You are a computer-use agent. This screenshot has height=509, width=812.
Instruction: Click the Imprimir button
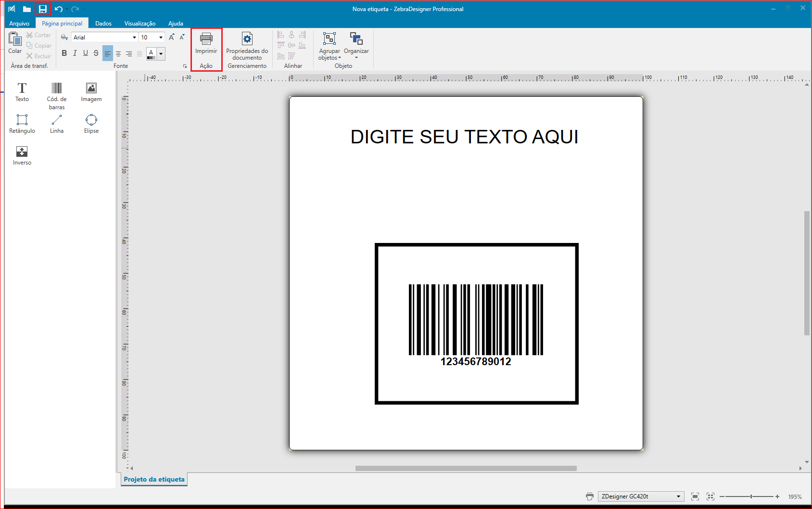point(206,46)
